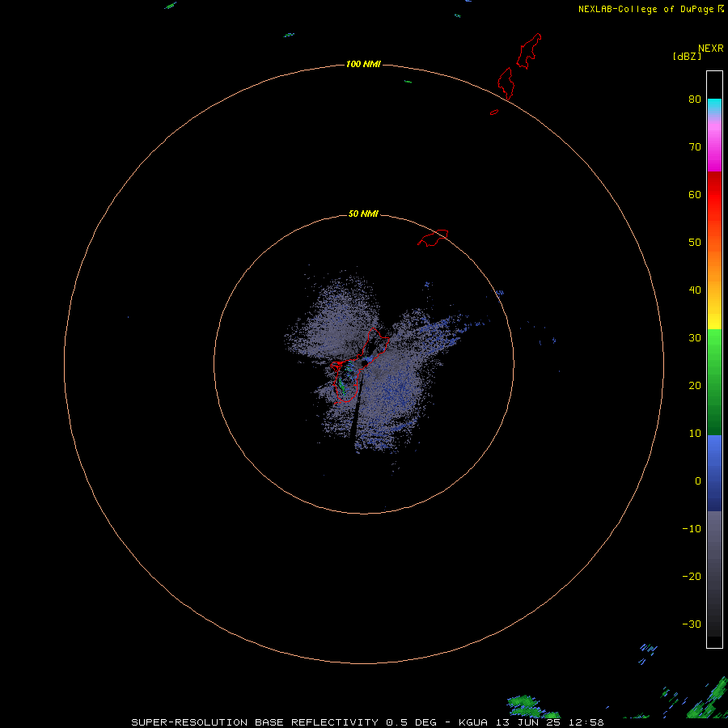Click the -20 value on the dBZ scale

692,576
